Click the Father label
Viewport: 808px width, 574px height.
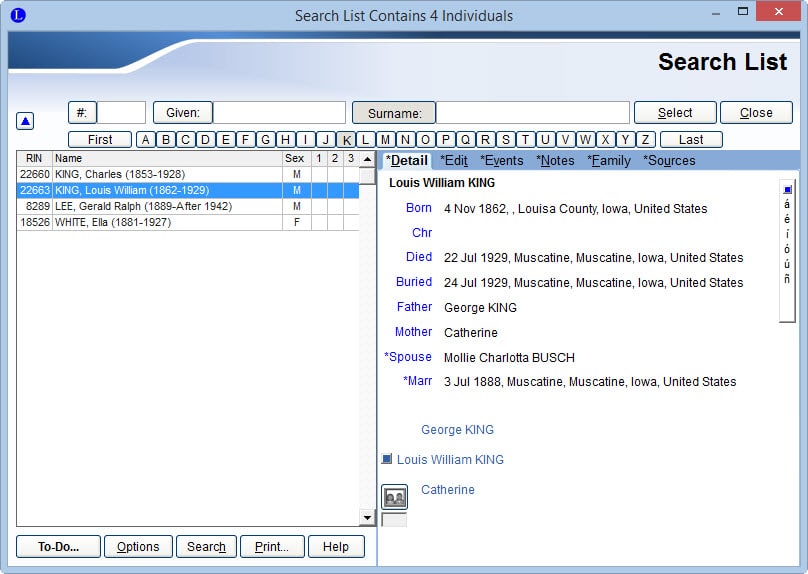pyautogui.click(x=414, y=307)
